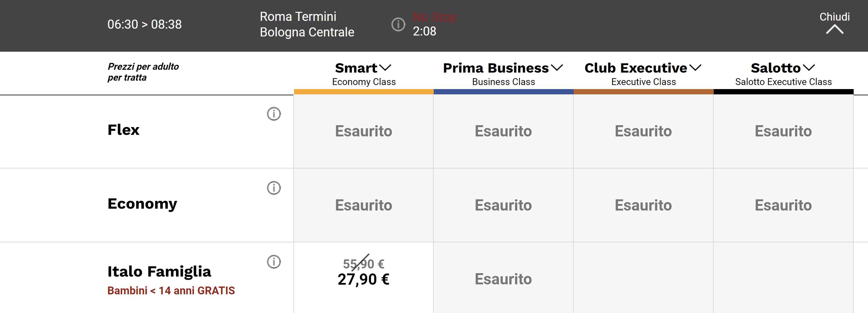This screenshot has width=868, height=313.
Task: Click the Bambini < 14 anni GRATIS text
Action: tap(171, 290)
